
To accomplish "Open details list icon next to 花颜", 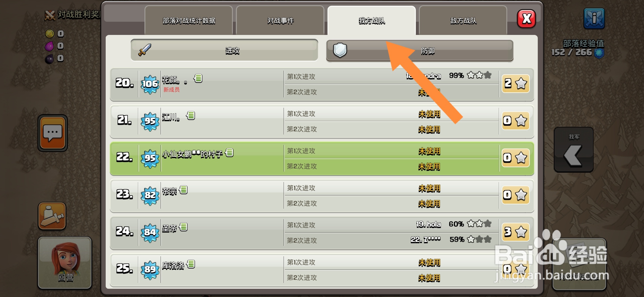I will 198,78.
